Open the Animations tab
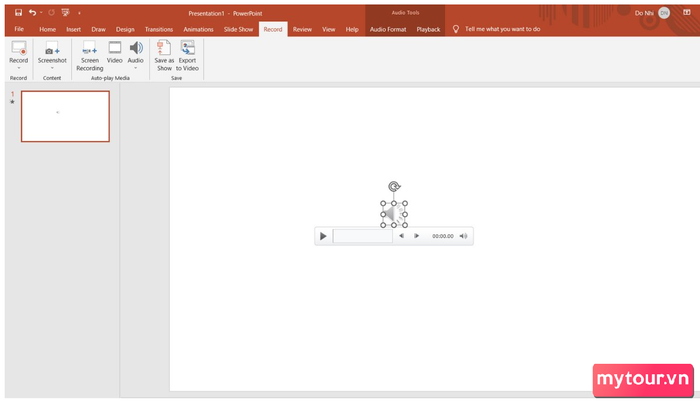Viewport: 700px width, 405px height. pyautogui.click(x=198, y=29)
